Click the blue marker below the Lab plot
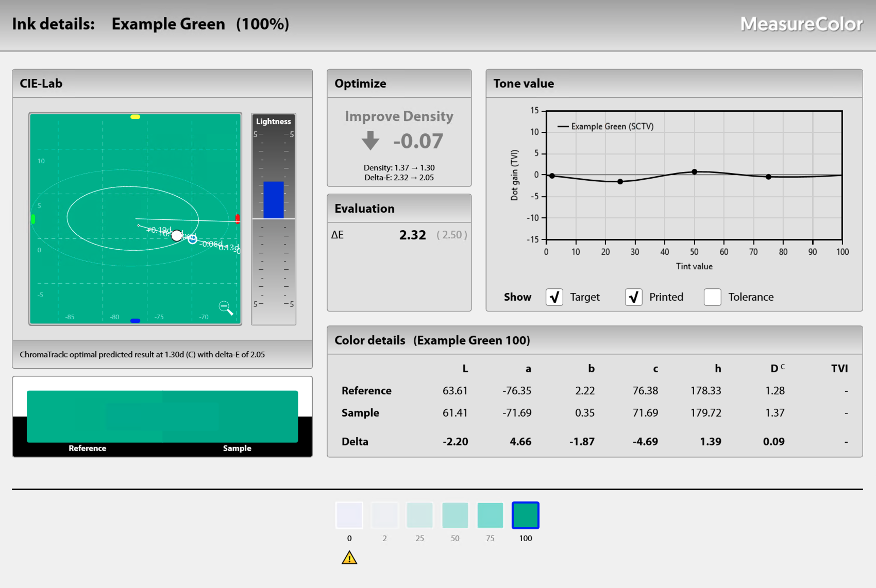Viewport: 876px width, 588px height. [135, 321]
